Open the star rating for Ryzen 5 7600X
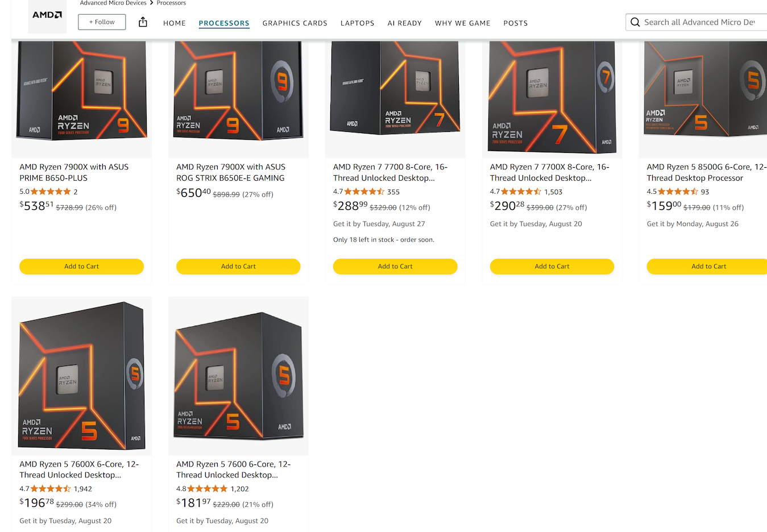The height and width of the screenshot is (532, 767). [x=51, y=489]
